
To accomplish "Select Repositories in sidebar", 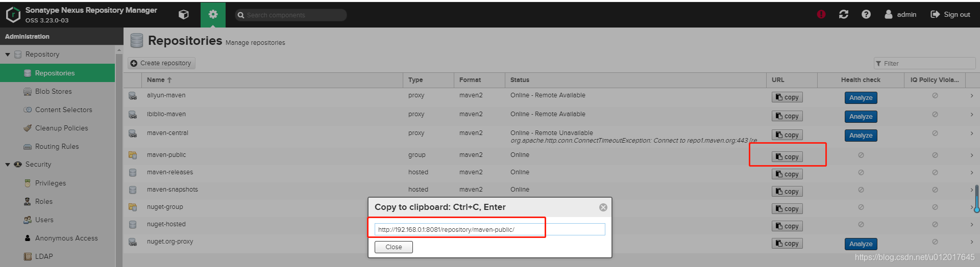I will point(58,73).
